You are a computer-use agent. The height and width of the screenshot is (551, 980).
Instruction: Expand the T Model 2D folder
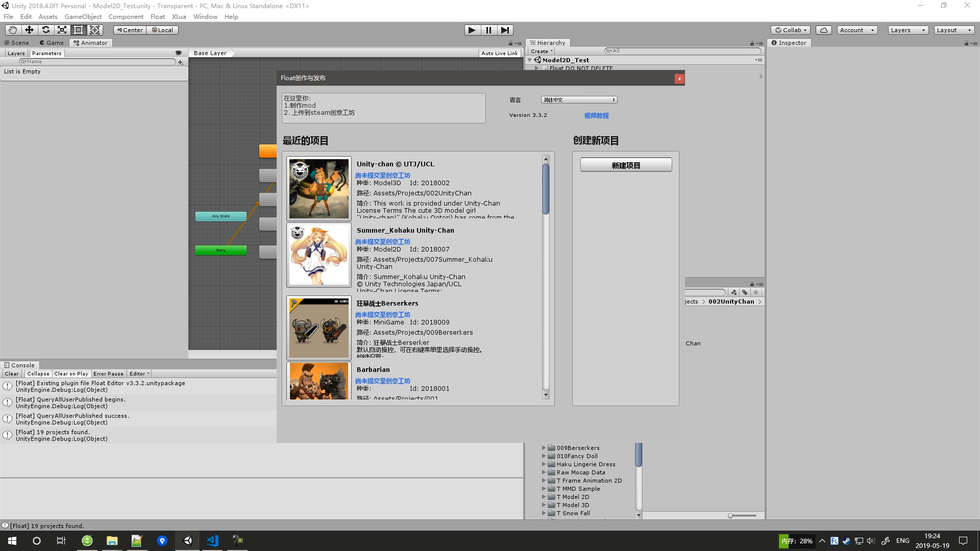click(544, 496)
